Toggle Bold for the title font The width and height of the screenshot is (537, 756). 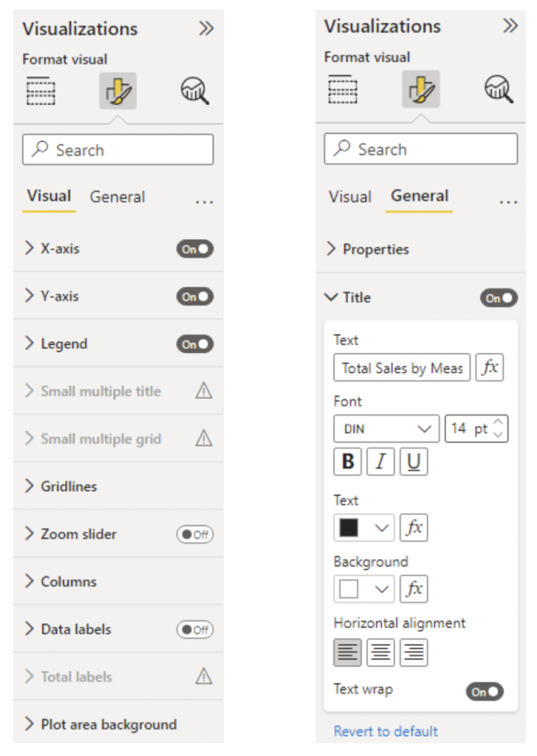pos(348,462)
